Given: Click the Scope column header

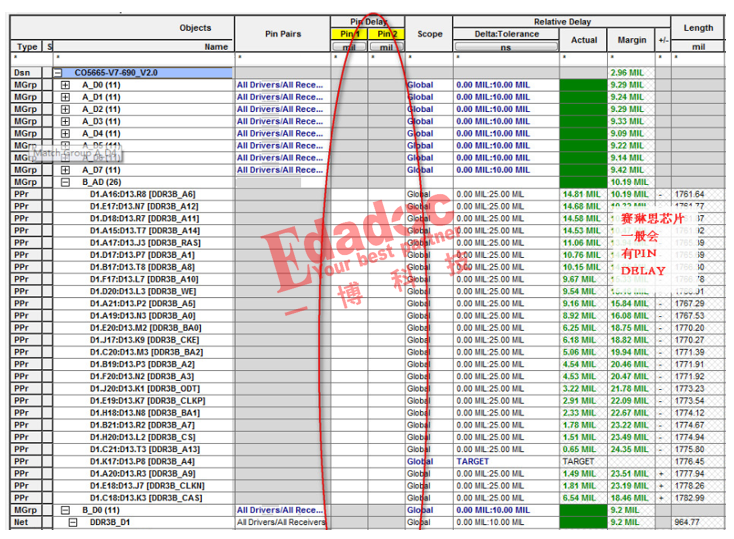Looking at the screenshot, I should click(x=429, y=34).
